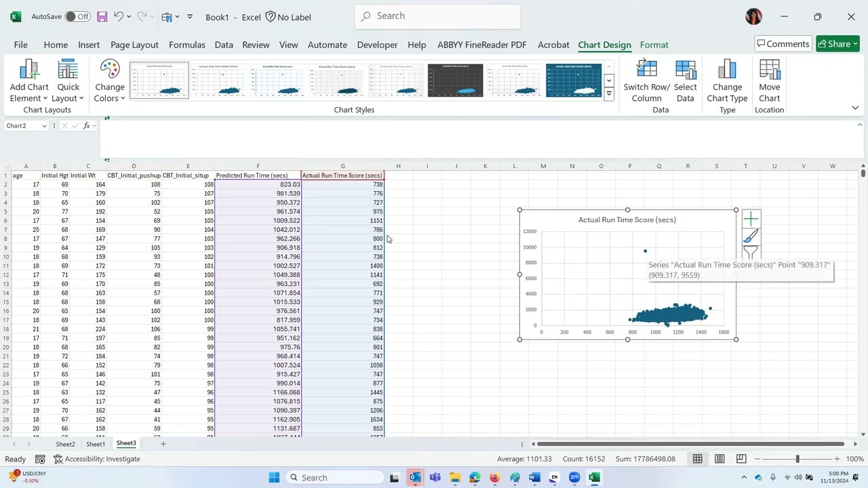Image resolution: width=868 pixels, height=488 pixels.
Task: Open the Formulas ribbon tab
Action: (x=187, y=45)
